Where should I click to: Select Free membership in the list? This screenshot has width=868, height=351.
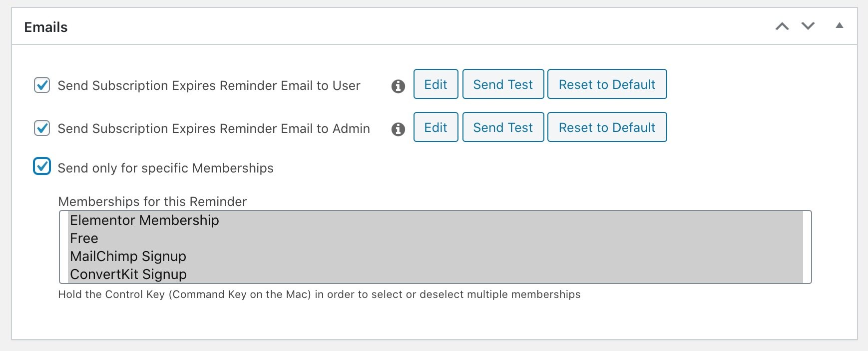[x=435, y=238]
